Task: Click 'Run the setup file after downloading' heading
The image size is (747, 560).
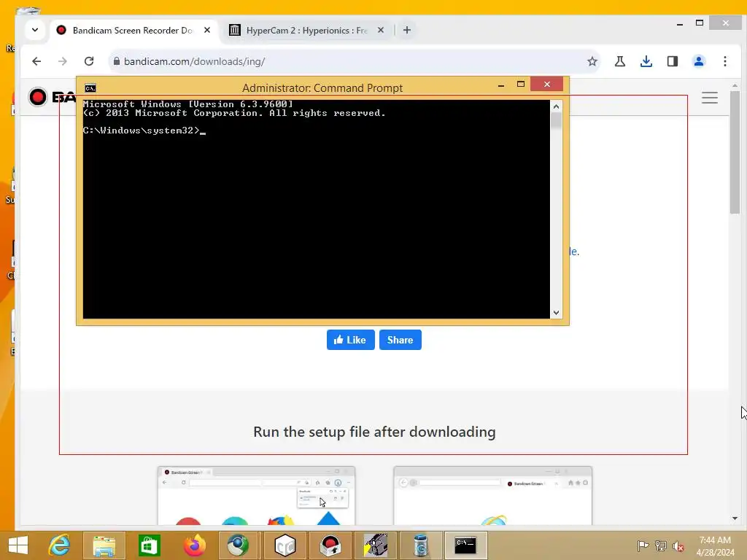Action: [x=374, y=432]
